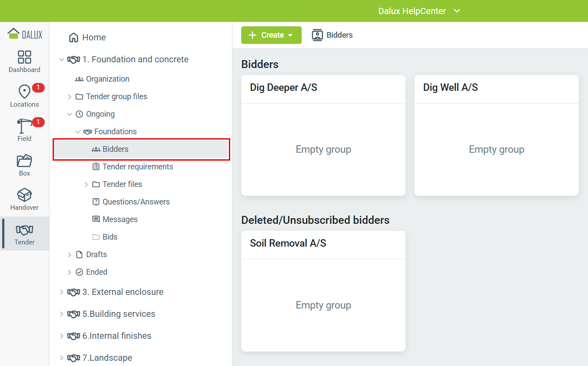The image size is (588, 366).
Task: Open Messages in the tree
Action: [x=120, y=219]
